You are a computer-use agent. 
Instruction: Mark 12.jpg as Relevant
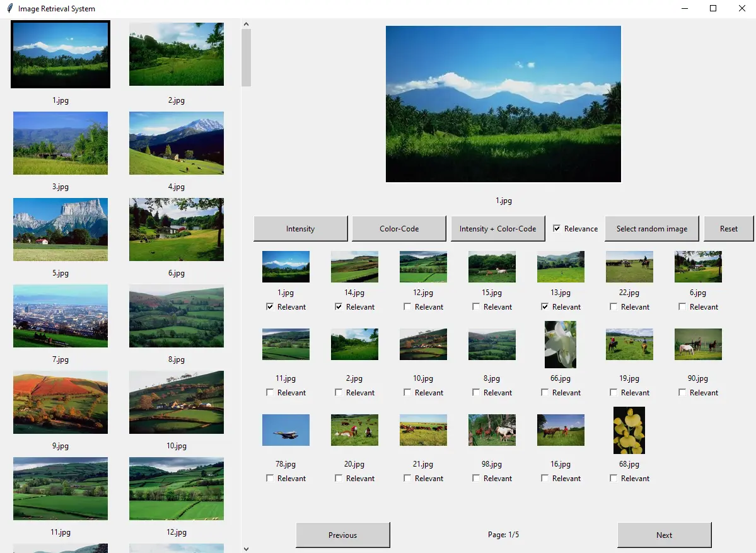(407, 306)
